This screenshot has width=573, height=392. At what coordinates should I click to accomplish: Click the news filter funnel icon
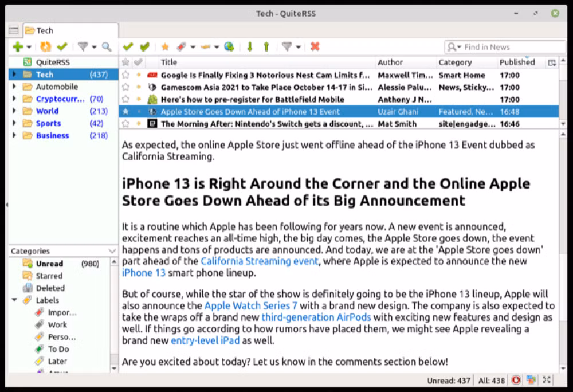click(x=288, y=47)
